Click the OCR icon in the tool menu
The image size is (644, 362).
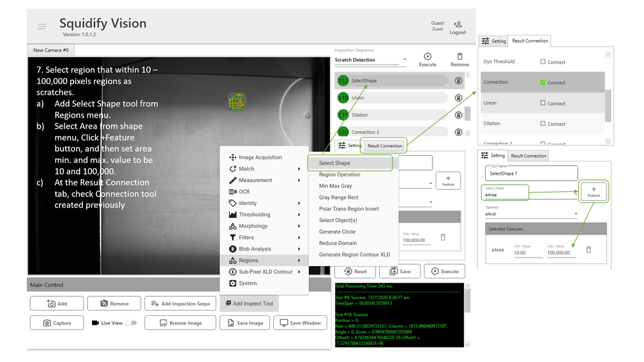click(x=233, y=192)
